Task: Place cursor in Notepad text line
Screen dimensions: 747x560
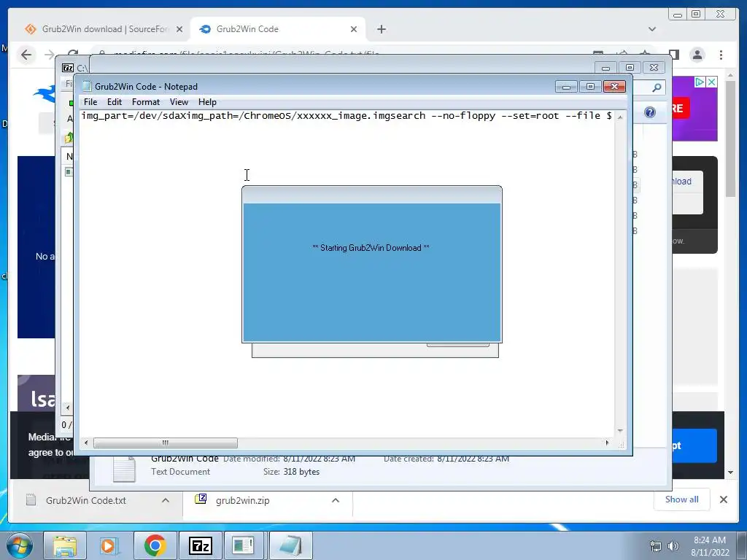Action: click(347, 116)
